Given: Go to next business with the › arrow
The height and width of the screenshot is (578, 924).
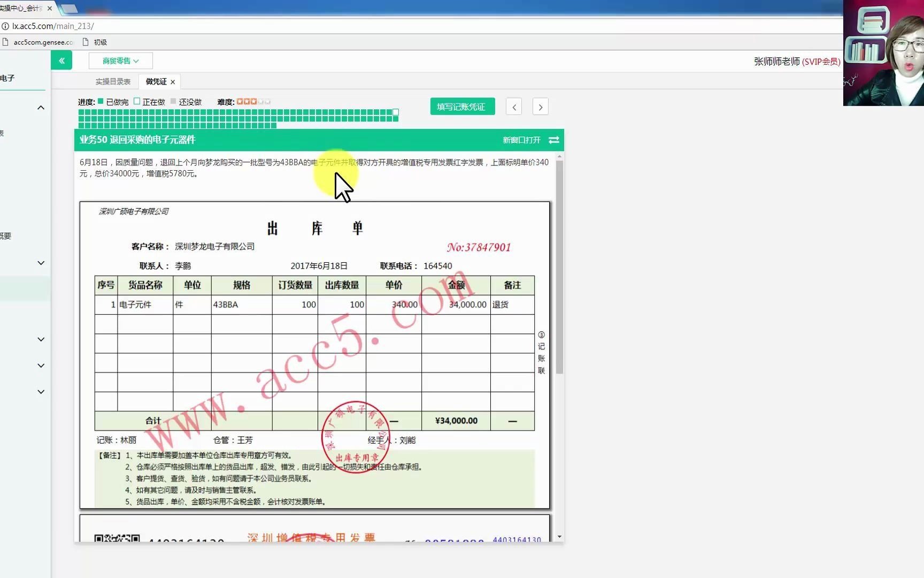Looking at the screenshot, I should (x=540, y=107).
